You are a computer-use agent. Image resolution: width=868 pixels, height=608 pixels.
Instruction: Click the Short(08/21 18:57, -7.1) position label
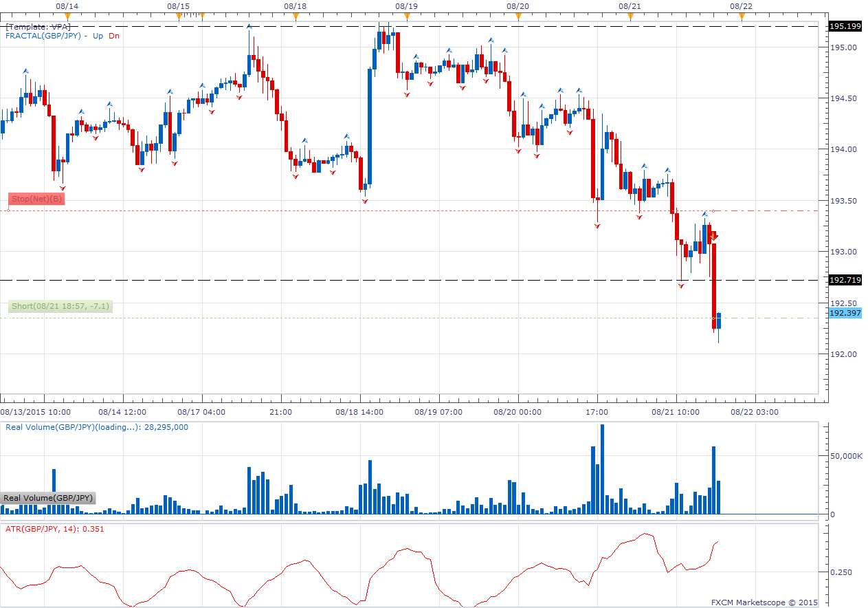pos(60,306)
